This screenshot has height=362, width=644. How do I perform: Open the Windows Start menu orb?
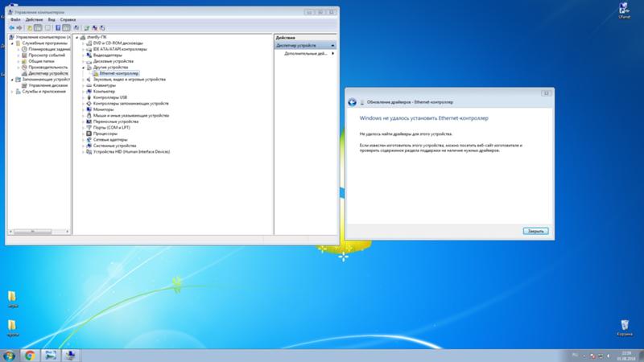[x=9, y=356]
